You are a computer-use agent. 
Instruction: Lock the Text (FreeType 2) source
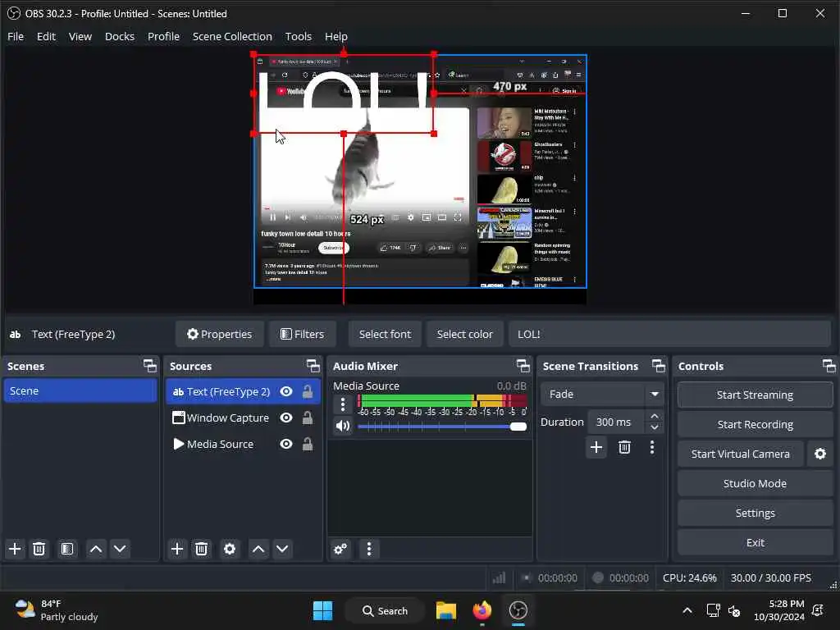(x=308, y=391)
